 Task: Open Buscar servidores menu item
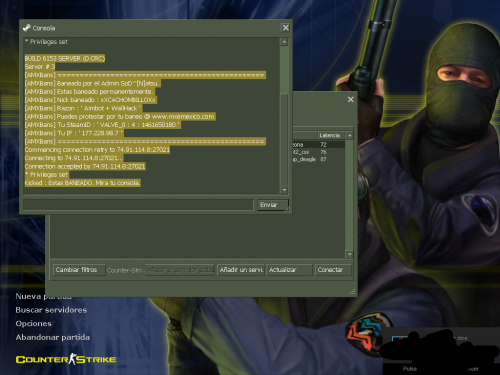click(x=51, y=310)
